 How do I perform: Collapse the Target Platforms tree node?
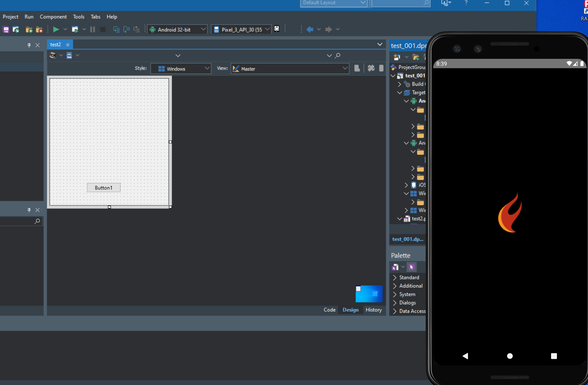[400, 92]
